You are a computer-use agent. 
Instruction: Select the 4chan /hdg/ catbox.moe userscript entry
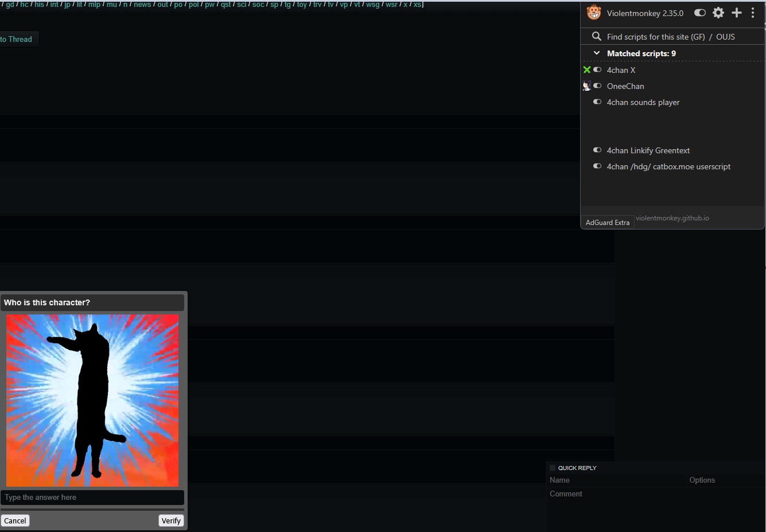668,166
